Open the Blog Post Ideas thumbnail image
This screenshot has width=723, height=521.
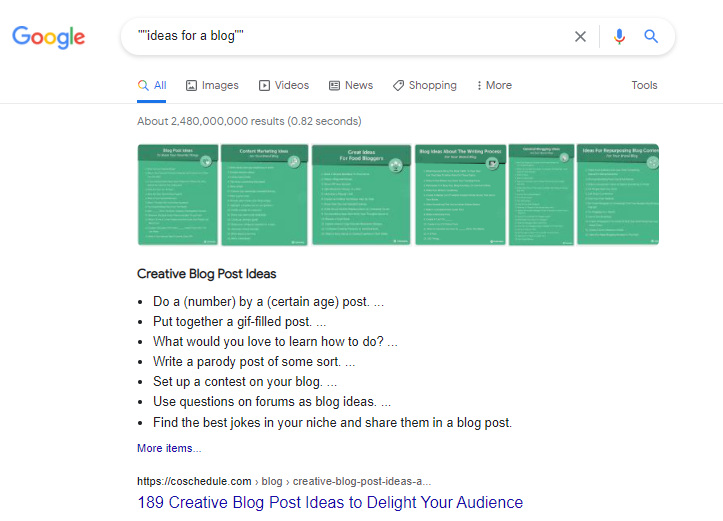pos(178,194)
